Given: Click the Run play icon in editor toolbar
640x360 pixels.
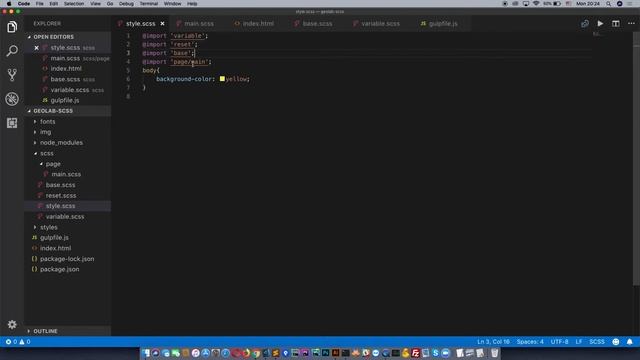Looking at the screenshot, I should (x=600, y=24).
